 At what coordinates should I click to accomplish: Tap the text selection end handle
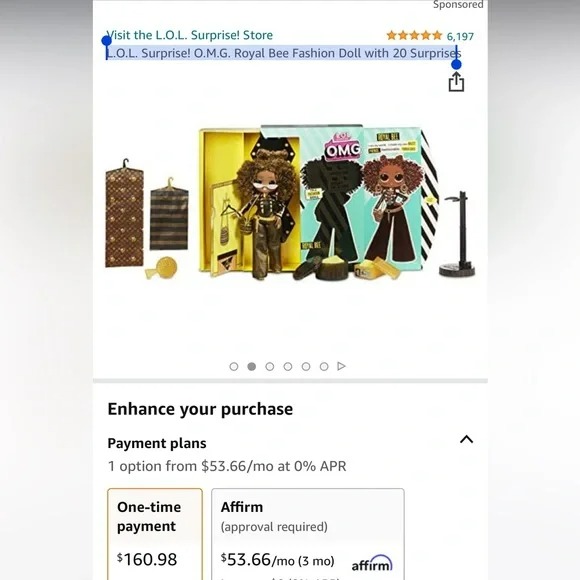[456, 64]
